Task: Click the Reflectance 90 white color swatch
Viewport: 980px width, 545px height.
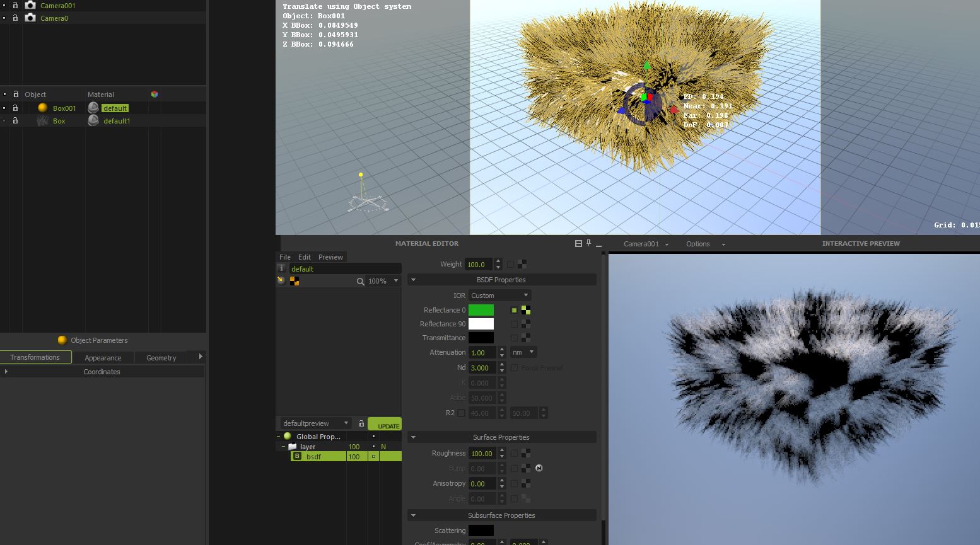Action: click(481, 324)
